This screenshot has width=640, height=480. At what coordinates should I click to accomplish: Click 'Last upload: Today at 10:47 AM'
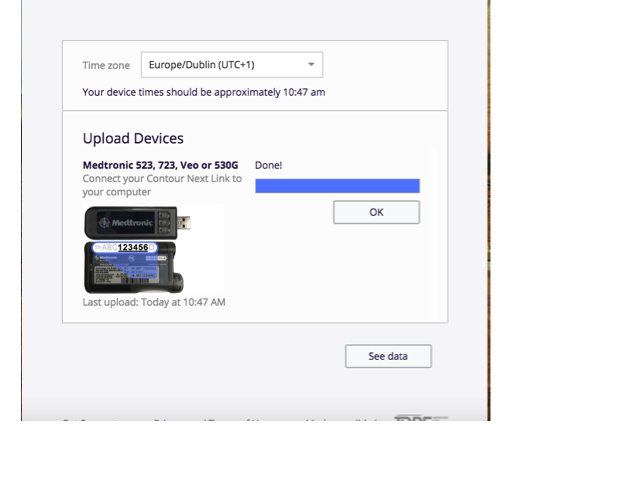154,302
